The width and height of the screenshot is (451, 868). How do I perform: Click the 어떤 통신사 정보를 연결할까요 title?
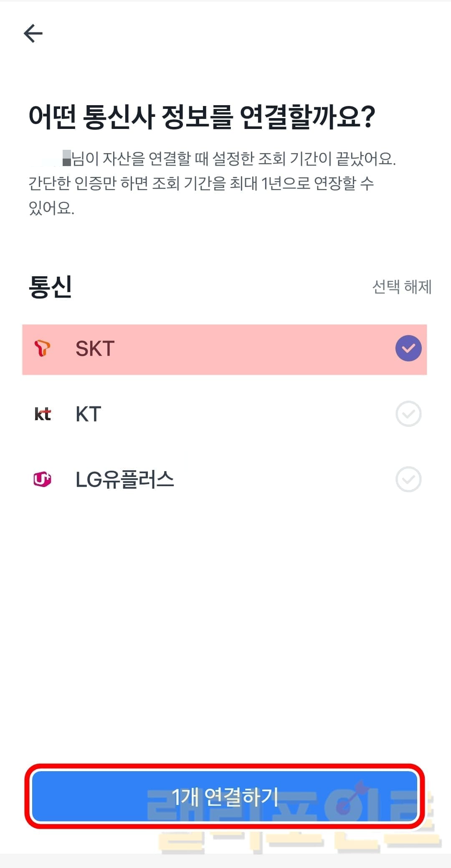click(x=202, y=117)
